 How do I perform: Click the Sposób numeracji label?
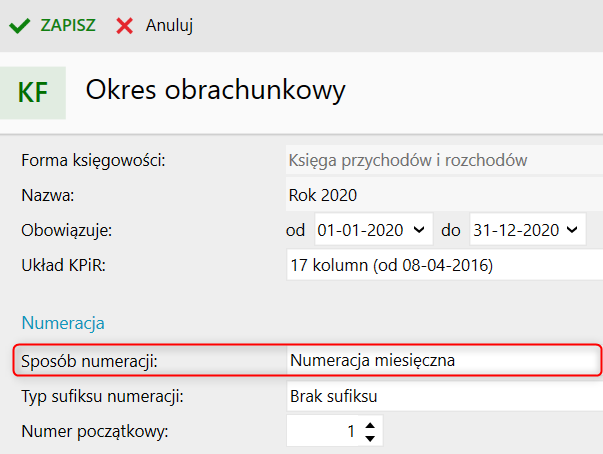(x=89, y=361)
